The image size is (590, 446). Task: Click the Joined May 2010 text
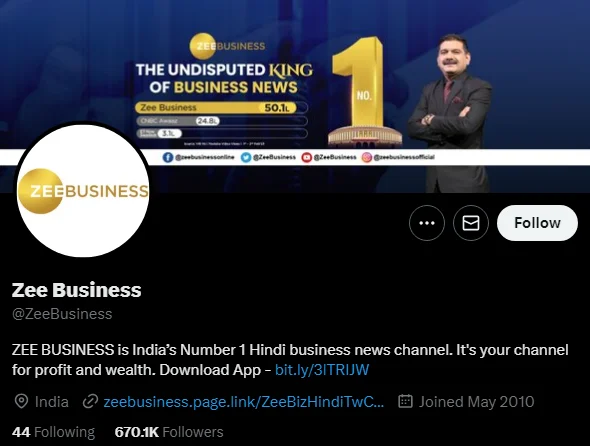click(x=477, y=402)
